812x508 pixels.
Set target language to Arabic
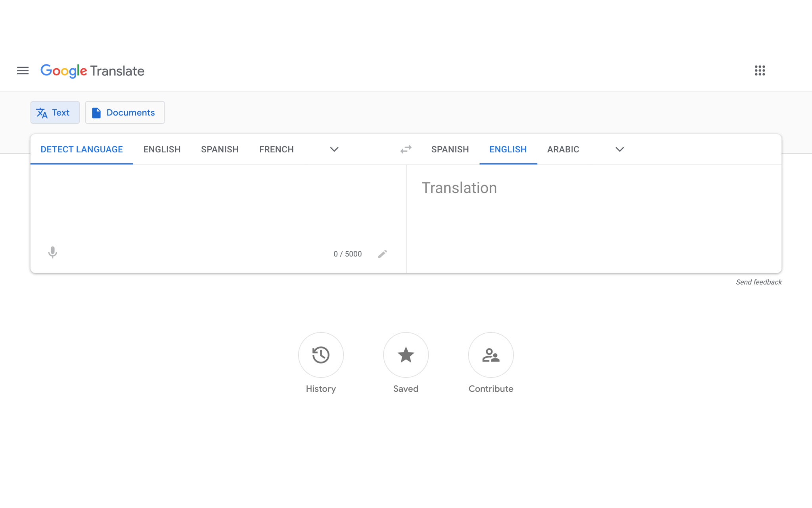[x=563, y=149]
